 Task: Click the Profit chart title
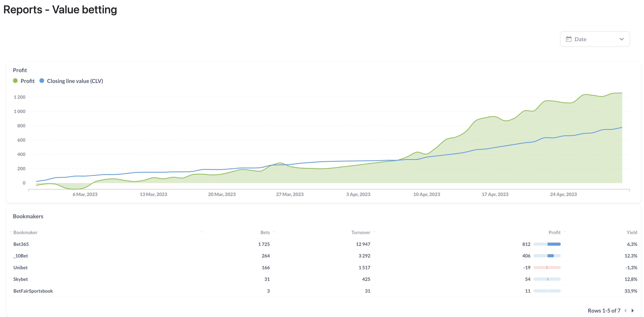pos(20,70)
